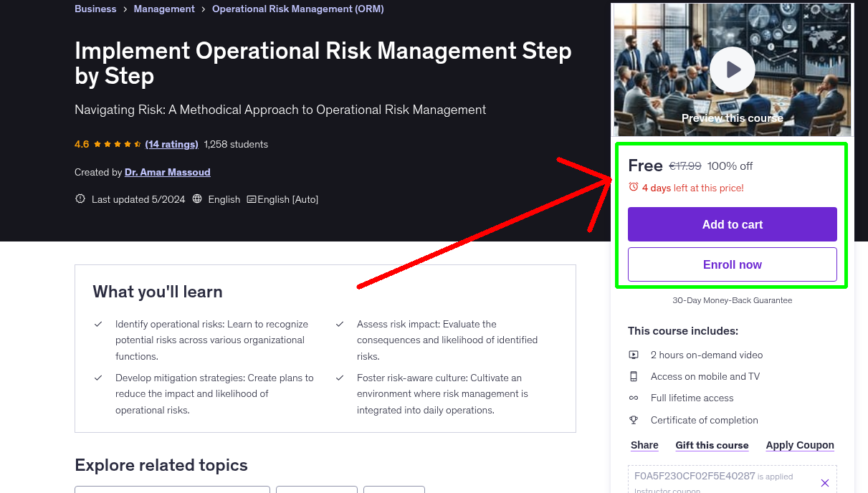Image resolution: width=868 pixels, height=493 pixels.
Task: Click the infinity icon for lifetime access
Action: pyautogui.click(x=634, y=398)
